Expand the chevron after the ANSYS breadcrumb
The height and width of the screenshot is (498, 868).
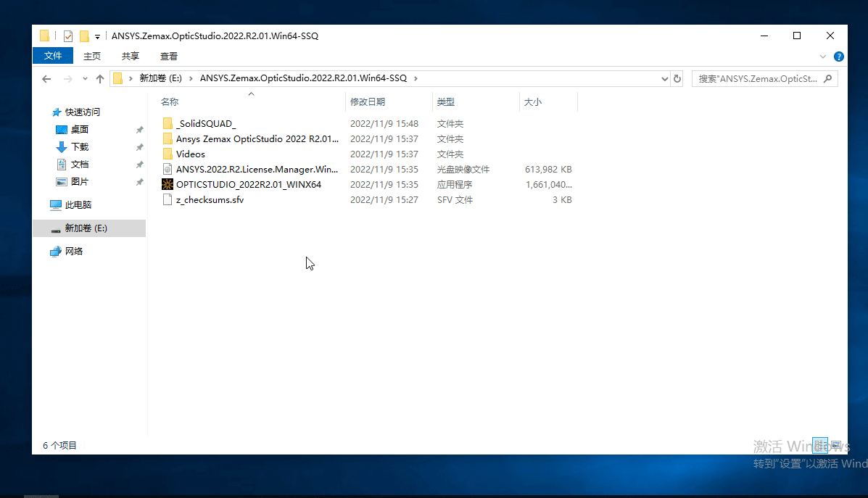coord(416,78)
